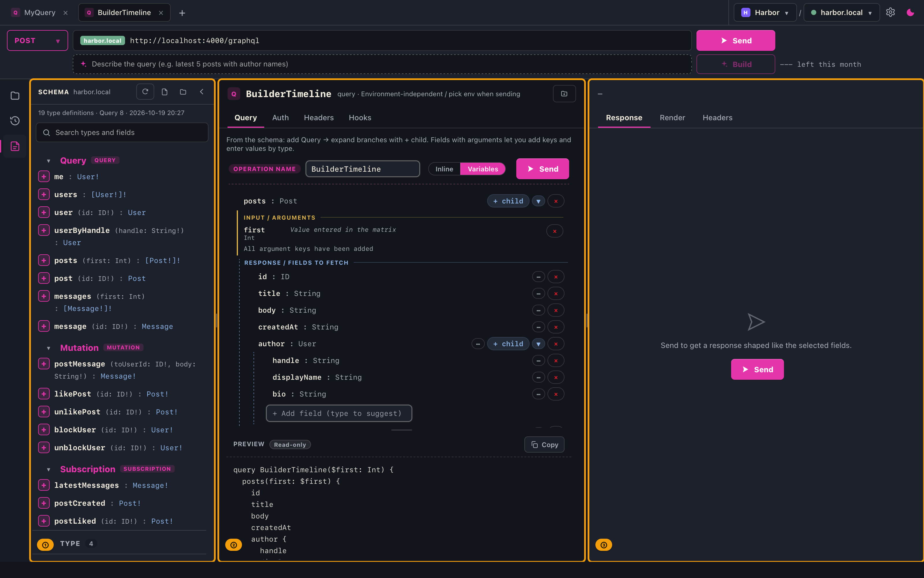Switch to the MyQuery tab
Screen dimensions: 924x578
pyautogui.click(x=40, y=13)
